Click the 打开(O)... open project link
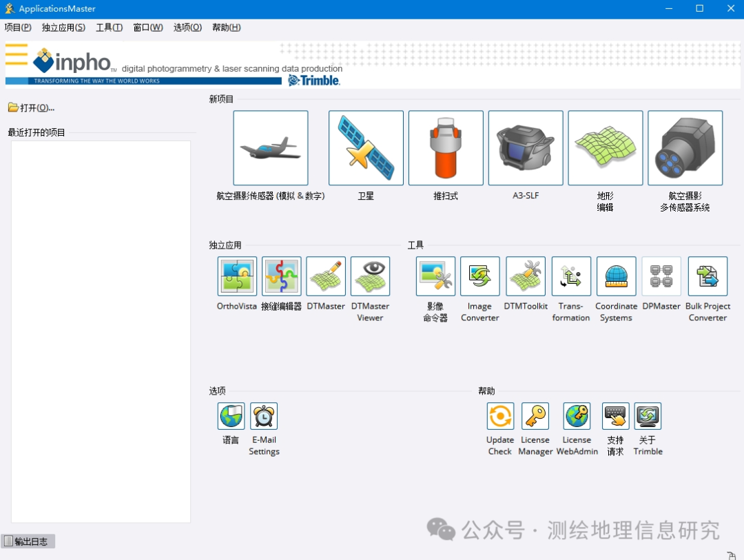 [31, 107]
